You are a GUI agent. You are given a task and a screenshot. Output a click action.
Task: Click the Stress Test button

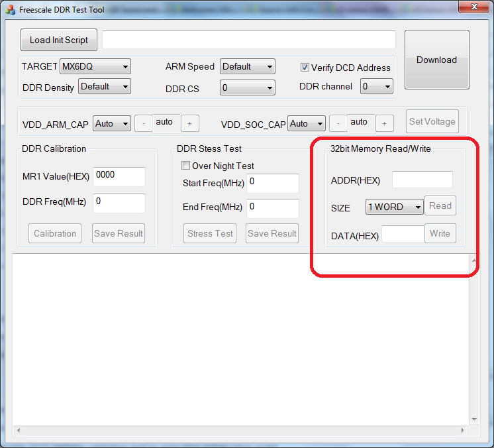[210, 233]
